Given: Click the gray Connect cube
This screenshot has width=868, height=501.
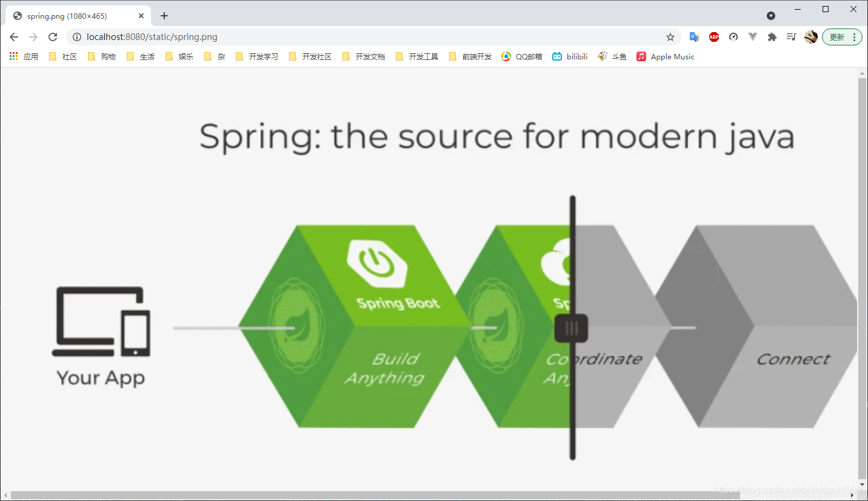Looking at the screenshot, I should point(756,327).
